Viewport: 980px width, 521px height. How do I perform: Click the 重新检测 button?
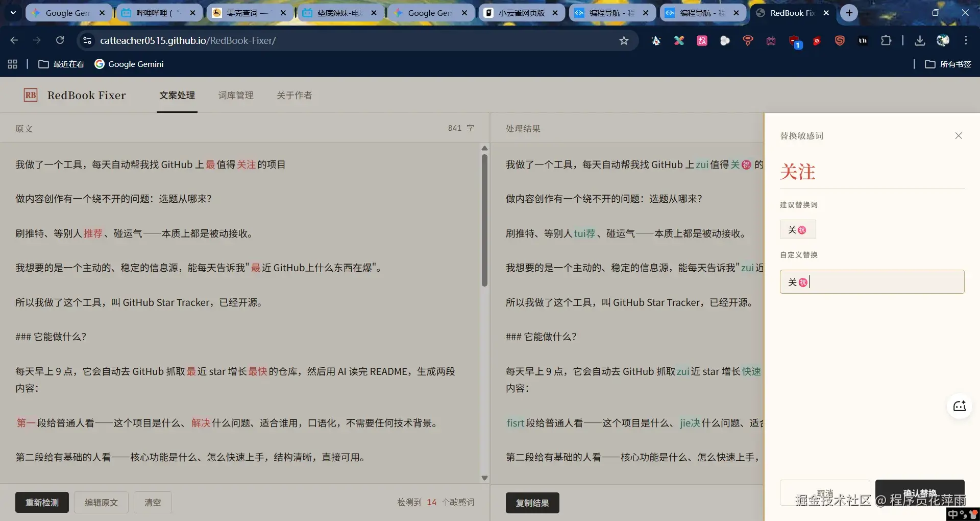[x=42, y=503]
